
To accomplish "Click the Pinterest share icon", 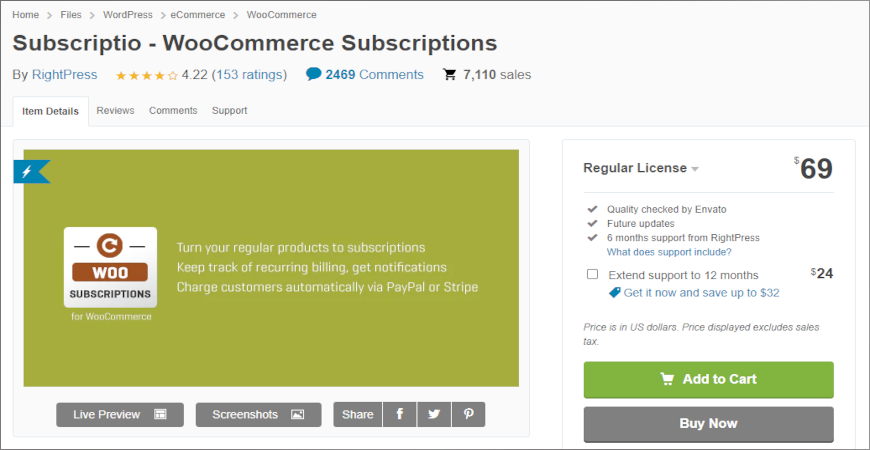I will click(x=468, y=415).
